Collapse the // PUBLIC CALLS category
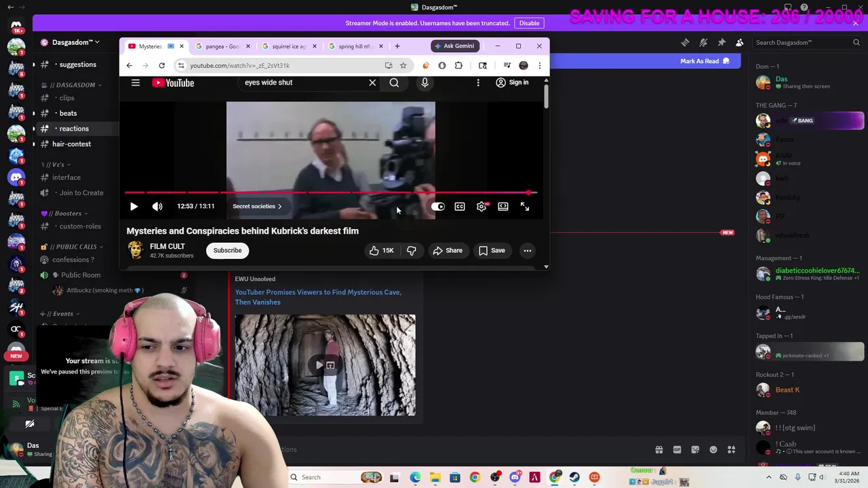868x488 pixels. [x=72, y=247]
